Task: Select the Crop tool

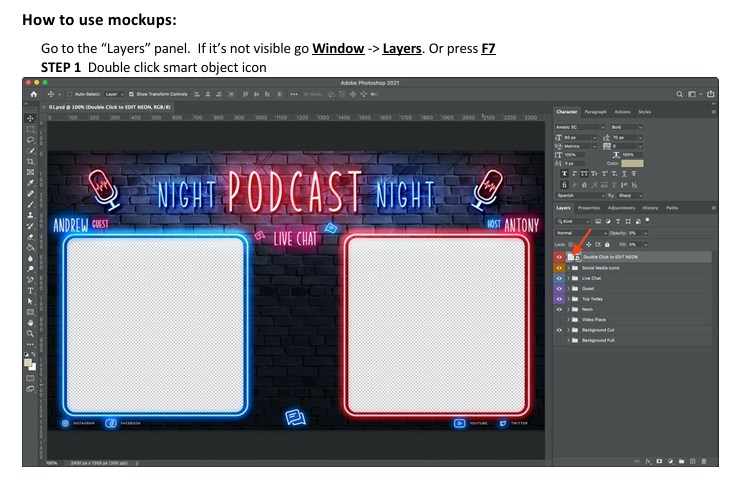Action: click(31, 161)
